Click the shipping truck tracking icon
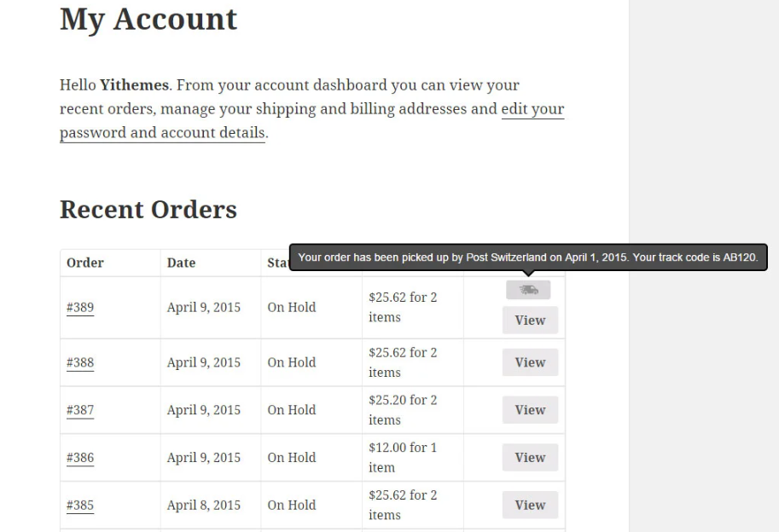Viewport: 779px width, 532px height. pyautogui.click(x=528, y=290)
